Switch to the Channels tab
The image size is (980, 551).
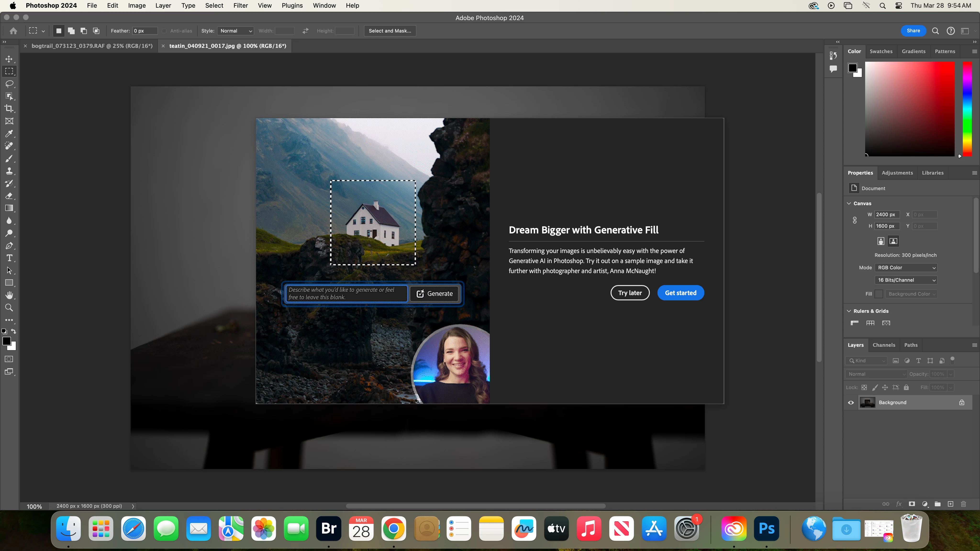point(884,345)
